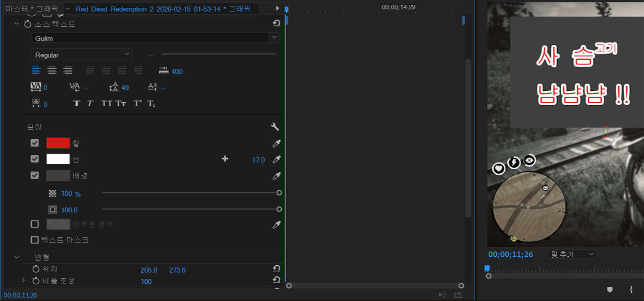This screenshot has width=644, height=301.
Task: Toggle the 소스 텍스트 stopwatch animation icon
Action: [27, 24]
